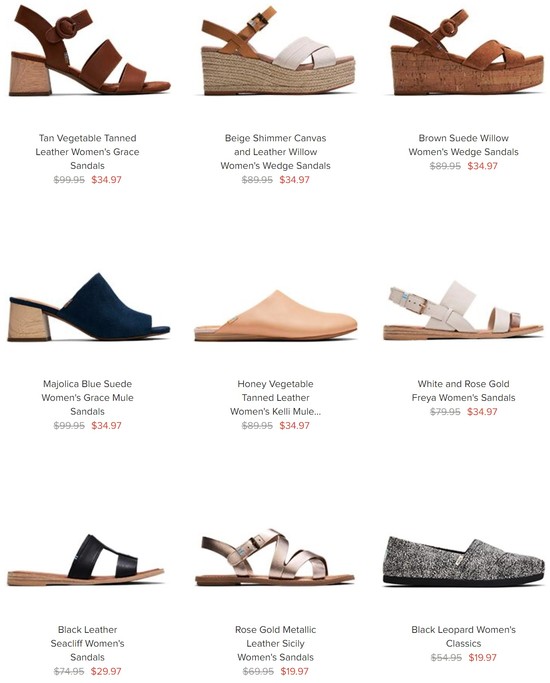Open the rose gold Sicily sandal image
This screenshot has height=683, width=550.
[x=275, y=557]
